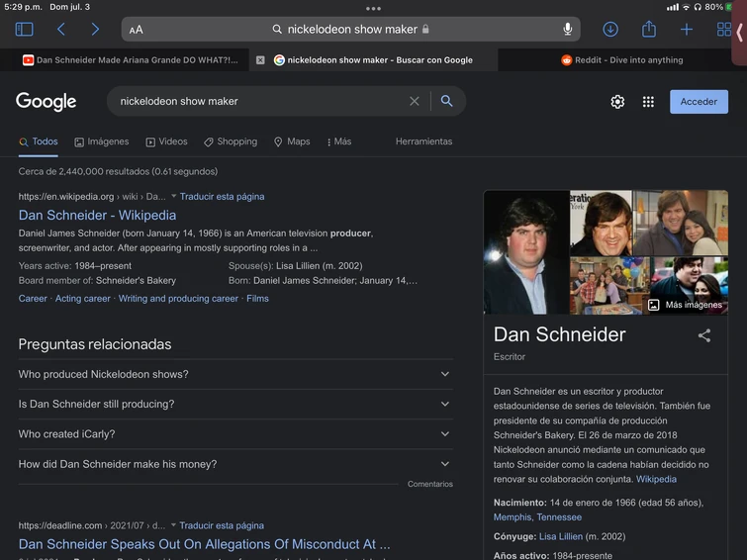Open group photo thumbnail with balloons

[x=609, y=286]
